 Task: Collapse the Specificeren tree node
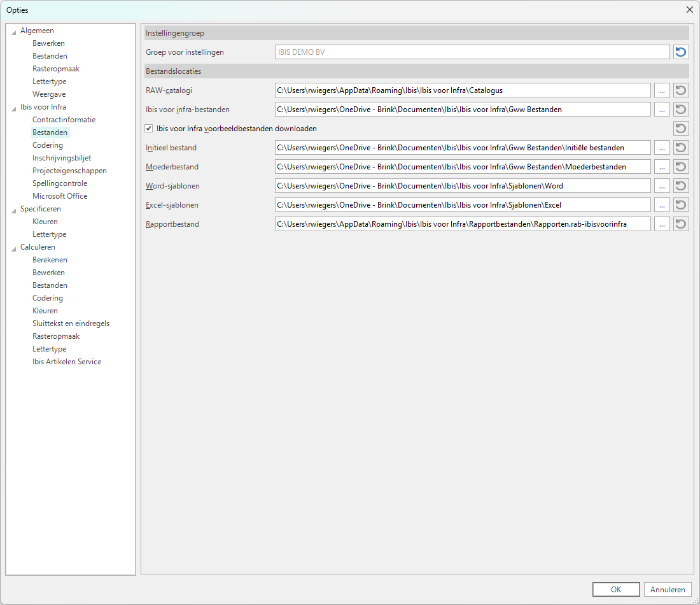tap(14, 210)
